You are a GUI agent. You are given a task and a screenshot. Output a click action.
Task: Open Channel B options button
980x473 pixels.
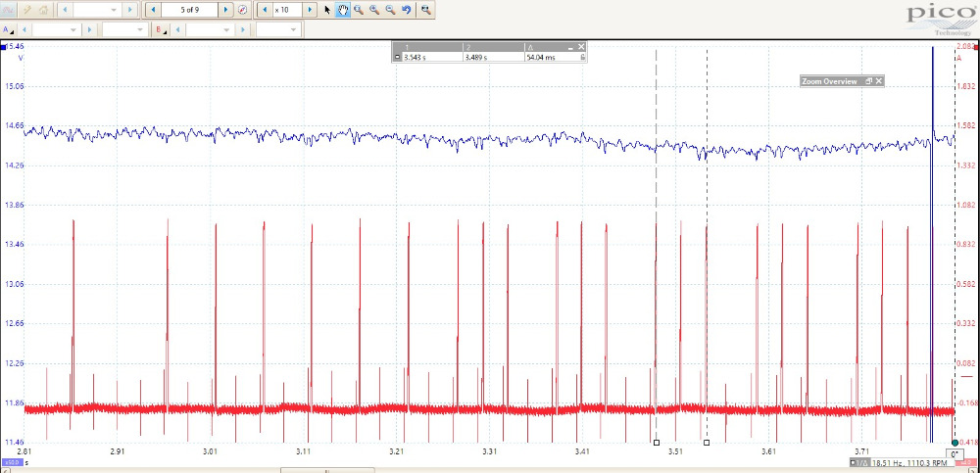(x=162, y=30)
